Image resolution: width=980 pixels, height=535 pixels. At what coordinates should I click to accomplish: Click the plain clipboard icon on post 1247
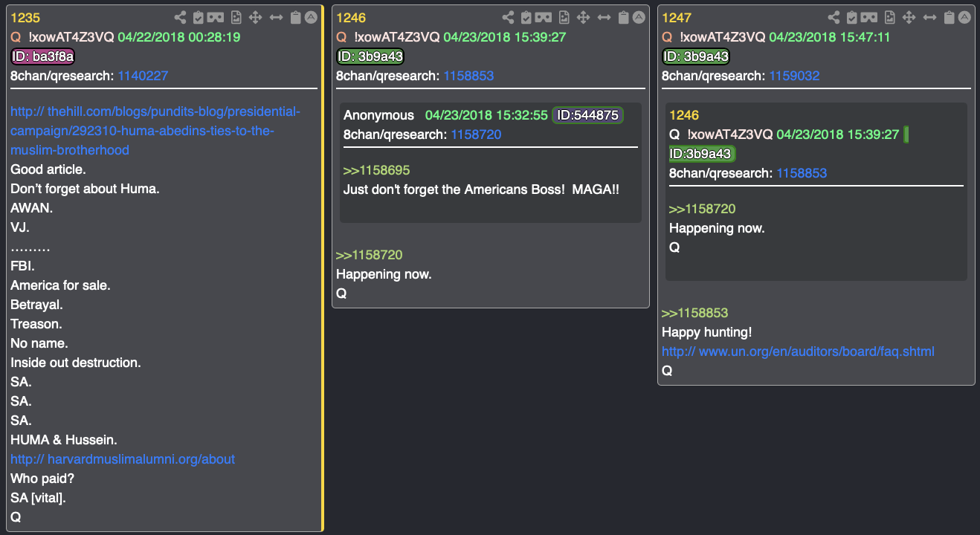pyautogui.click(x=949, y=17)
